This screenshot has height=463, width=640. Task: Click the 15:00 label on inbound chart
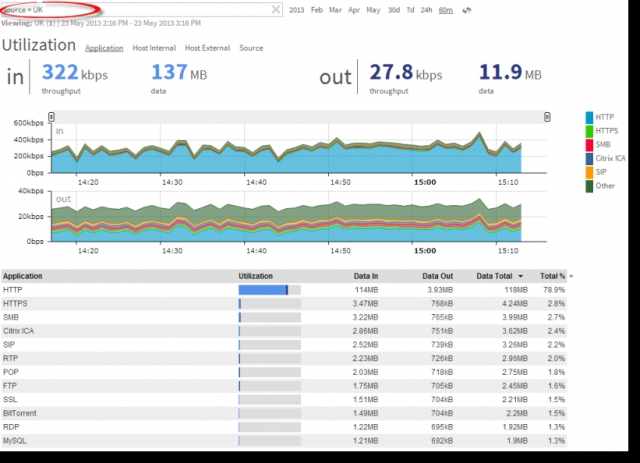pyautogui.click(x=425, y=183)
